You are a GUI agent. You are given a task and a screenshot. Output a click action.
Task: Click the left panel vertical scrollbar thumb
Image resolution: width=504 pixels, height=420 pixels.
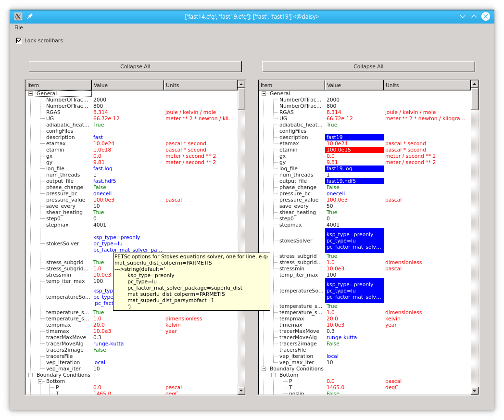click(241, 99)
